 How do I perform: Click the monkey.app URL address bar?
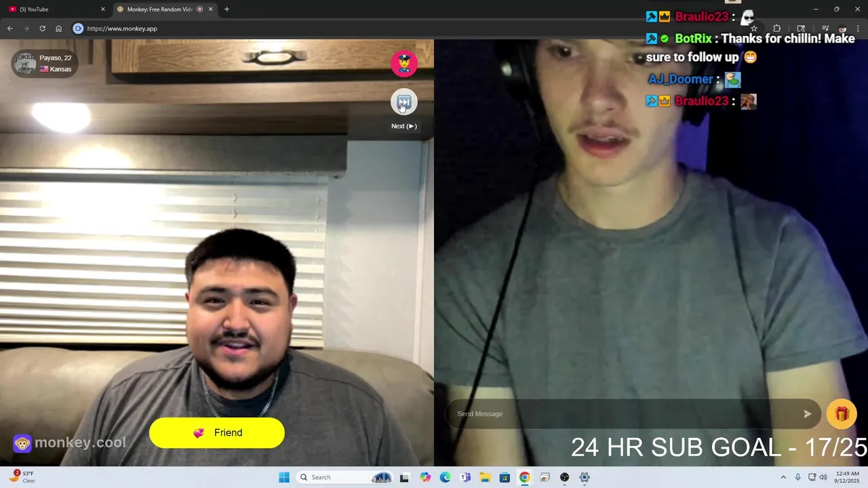coord(122,28)
